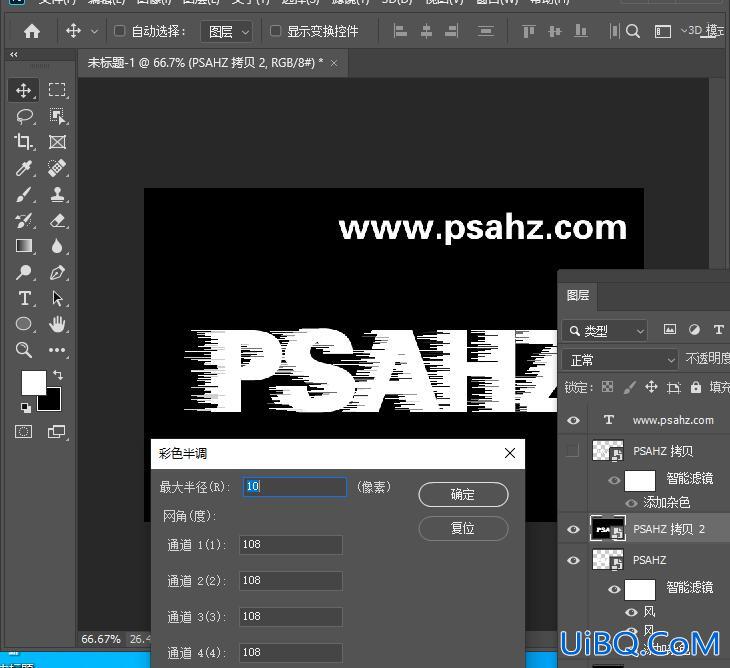This screenshot has height=668, width=730.
Task: Close the 彩色半调 dialog
Action: point(510,453)
